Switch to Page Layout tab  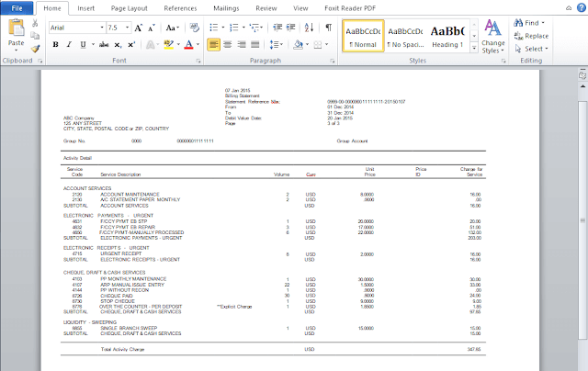pyautogui.click(x=129, y=8)
